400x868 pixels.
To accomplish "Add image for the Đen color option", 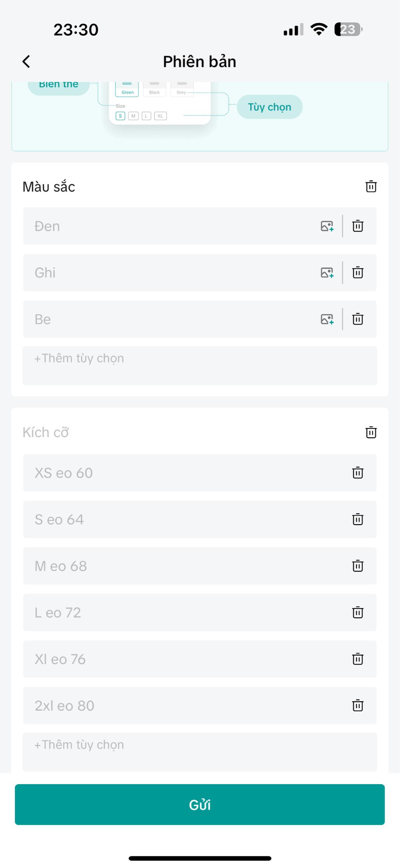I will point(327,226).
